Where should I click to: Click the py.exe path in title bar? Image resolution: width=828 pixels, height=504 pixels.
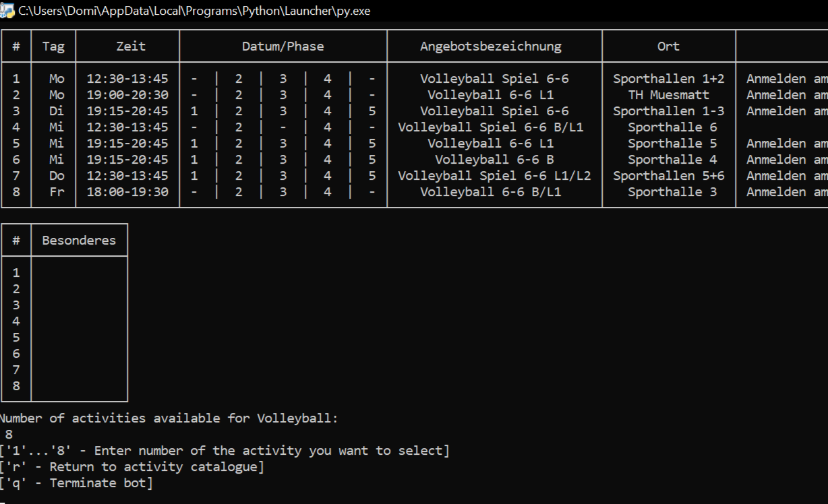pyautogui.click(x=194, y=11)
